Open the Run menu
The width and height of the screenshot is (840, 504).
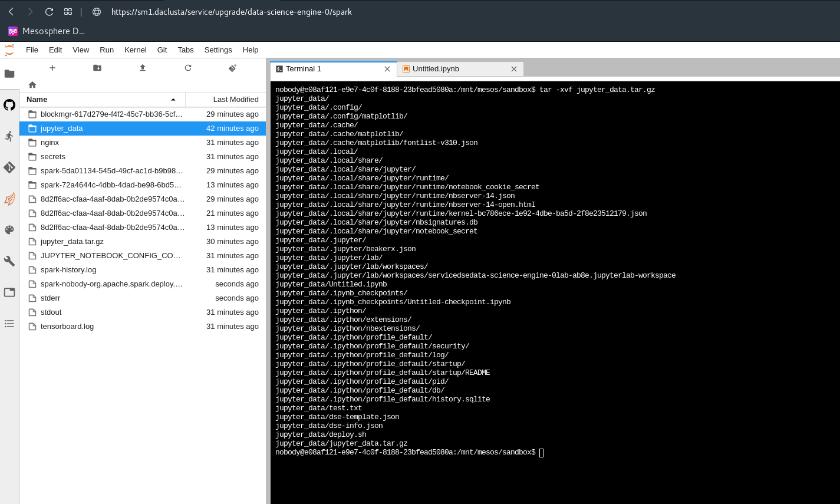(107, 50)
